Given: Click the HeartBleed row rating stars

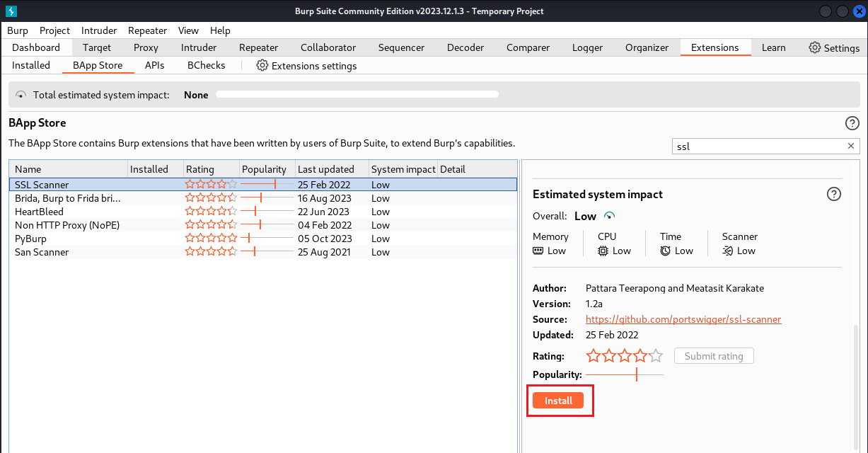Looking at the screenshot, I should [x=212, y=212].
